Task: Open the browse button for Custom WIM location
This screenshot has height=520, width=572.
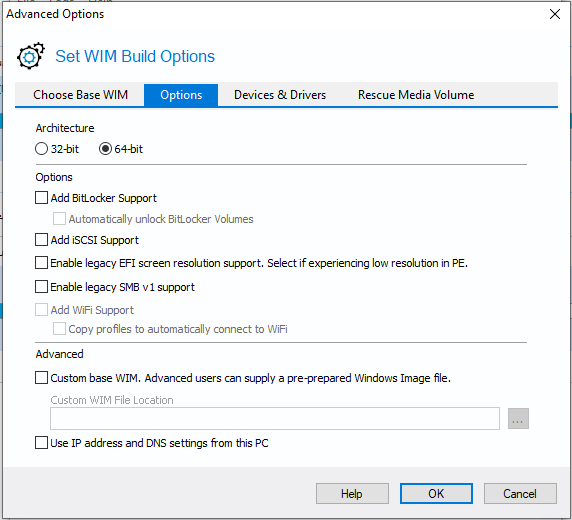Action: [x=518, y=419]
